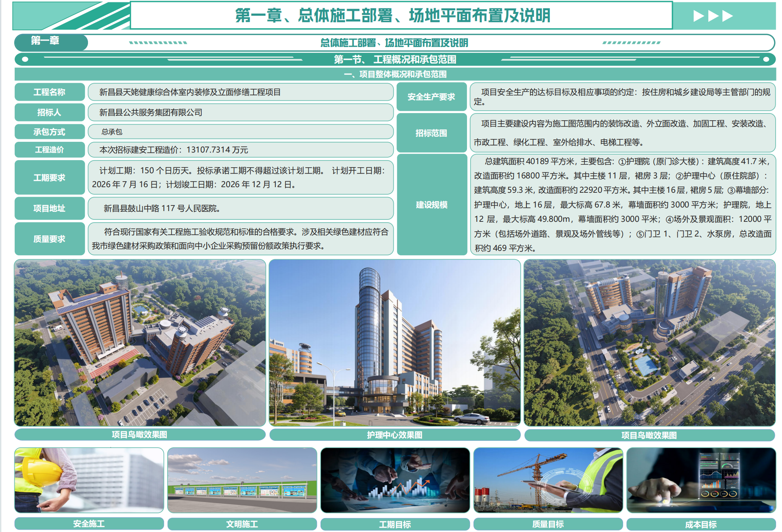Click the 护理中心效果图 caption label
This screenshot has height=532, width=782.
tap(395, 435)
